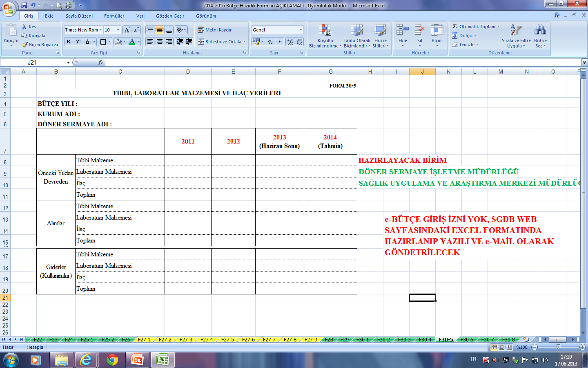Viewport: 588px width, 368px height.
Task: Toggle underline A formatting
Action: coord(87,42)
